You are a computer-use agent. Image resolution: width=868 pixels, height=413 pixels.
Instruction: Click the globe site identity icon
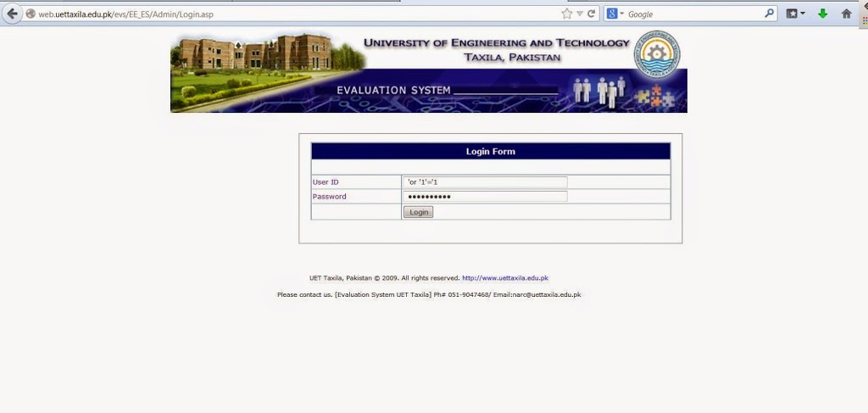click(31, 14)
